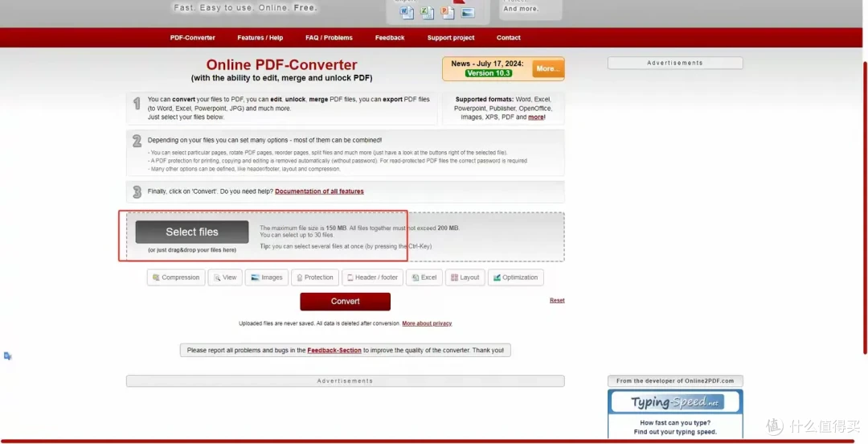Click the image export icon in header

468,12
